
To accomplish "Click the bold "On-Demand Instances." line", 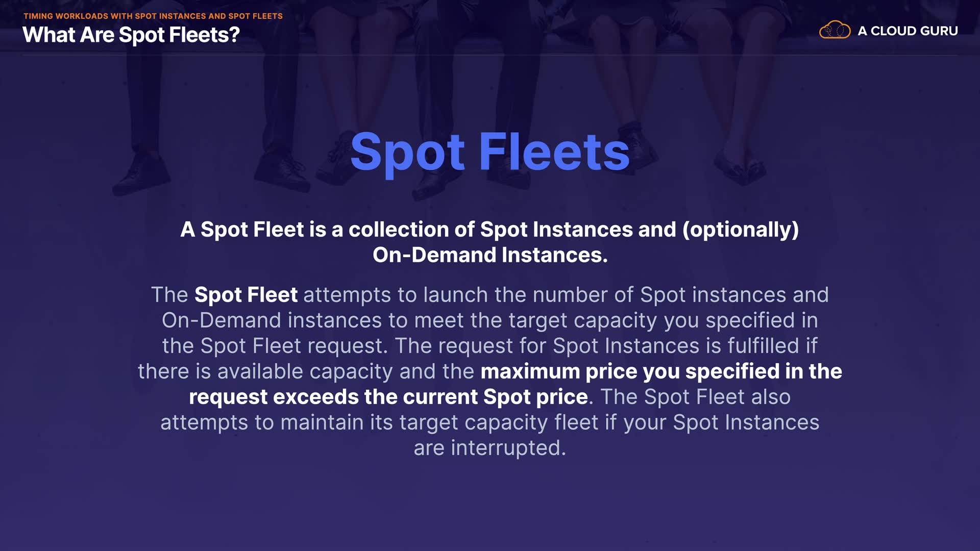I will click(x=490, y=255).
